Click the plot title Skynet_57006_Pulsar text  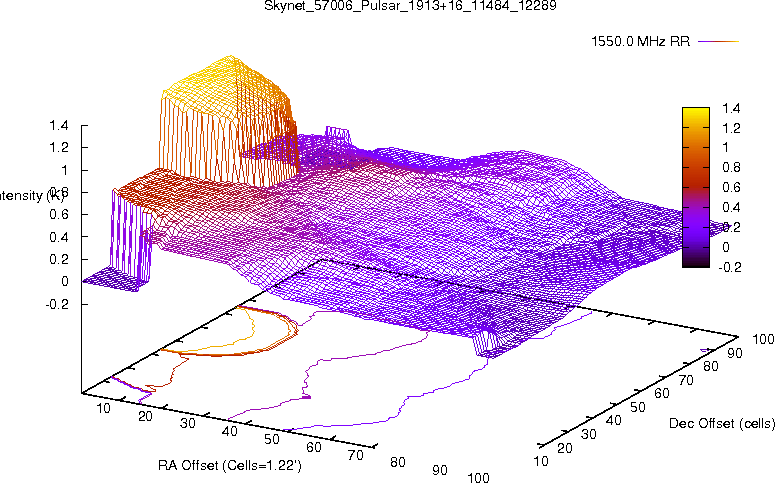391,8
